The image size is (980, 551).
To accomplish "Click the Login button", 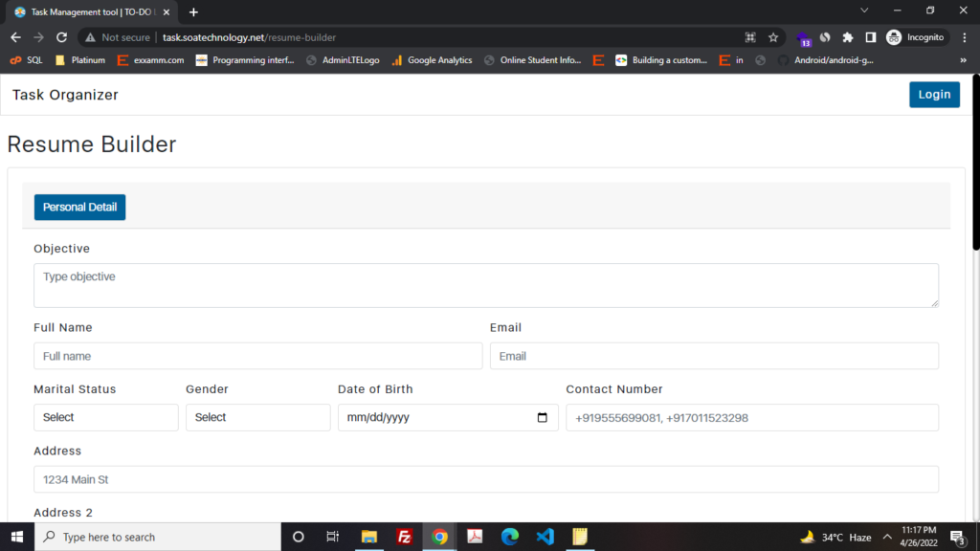I will (x=933, y=95).
